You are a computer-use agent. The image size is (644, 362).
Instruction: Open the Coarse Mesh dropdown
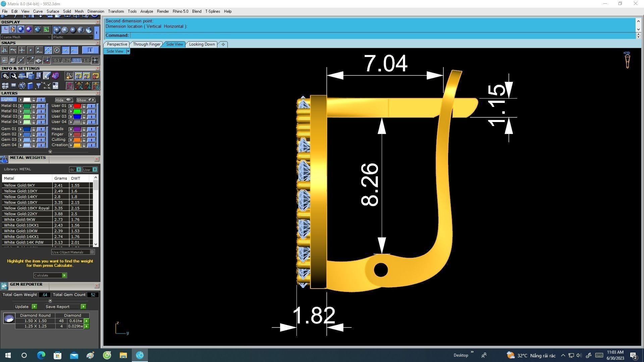pyautogui.click(x=25, y=37)
